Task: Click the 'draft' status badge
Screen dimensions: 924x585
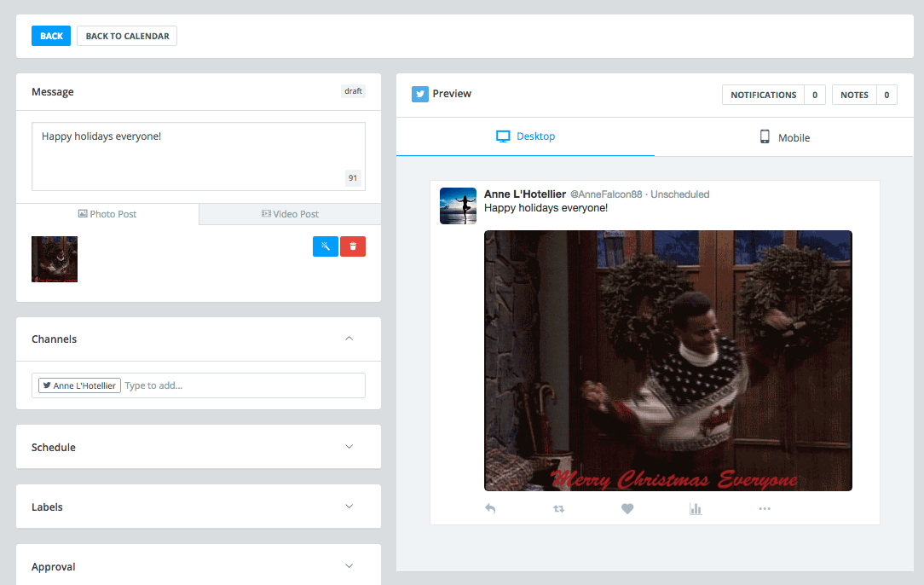Action: 354,90
